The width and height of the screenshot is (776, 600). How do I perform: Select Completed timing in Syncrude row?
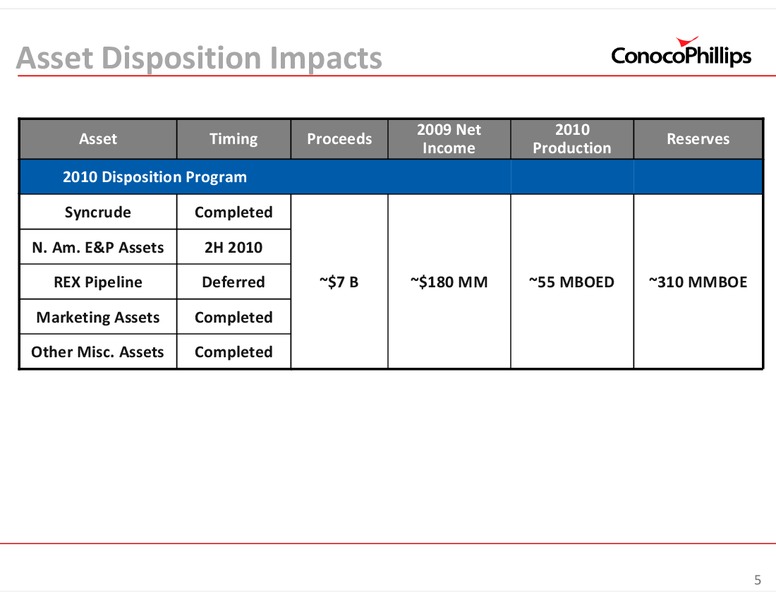[x=234, y=212]
